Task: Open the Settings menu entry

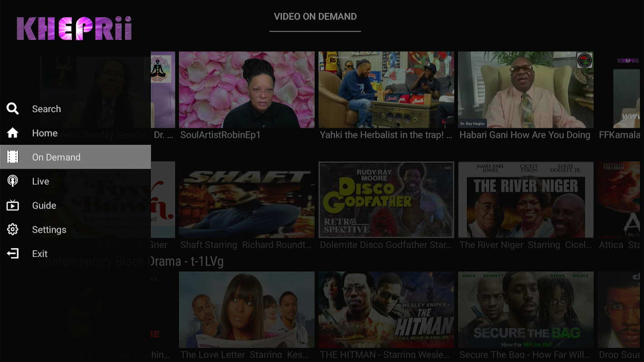Action: [75, 229]
